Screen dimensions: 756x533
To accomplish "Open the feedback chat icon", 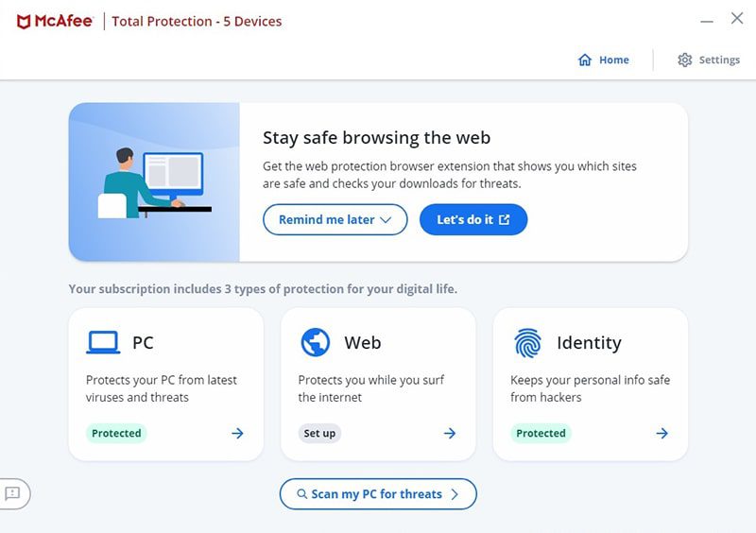I will [13, 493].
